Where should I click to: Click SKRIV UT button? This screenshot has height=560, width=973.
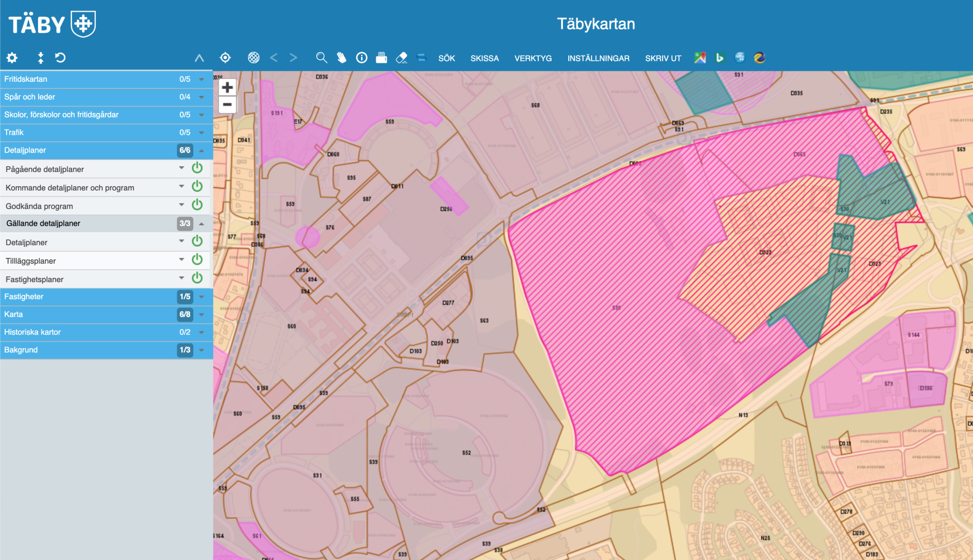point(663,58)
